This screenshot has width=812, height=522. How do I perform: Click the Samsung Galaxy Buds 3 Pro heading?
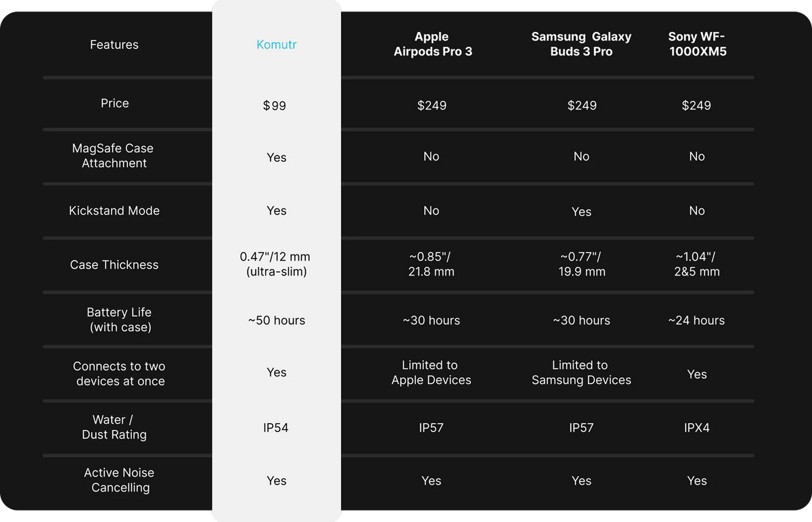(581, 44)
